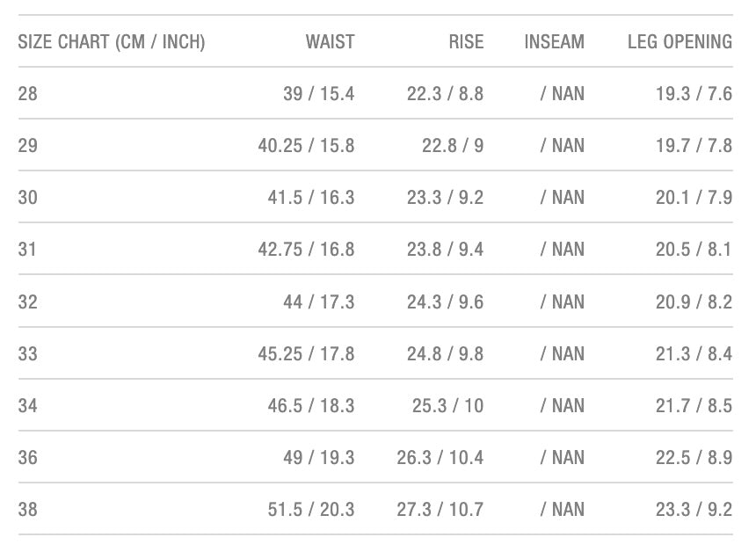Click rise value 25.3 / 10
Viewport: 756px width, 559px height.
coord(447,405)
